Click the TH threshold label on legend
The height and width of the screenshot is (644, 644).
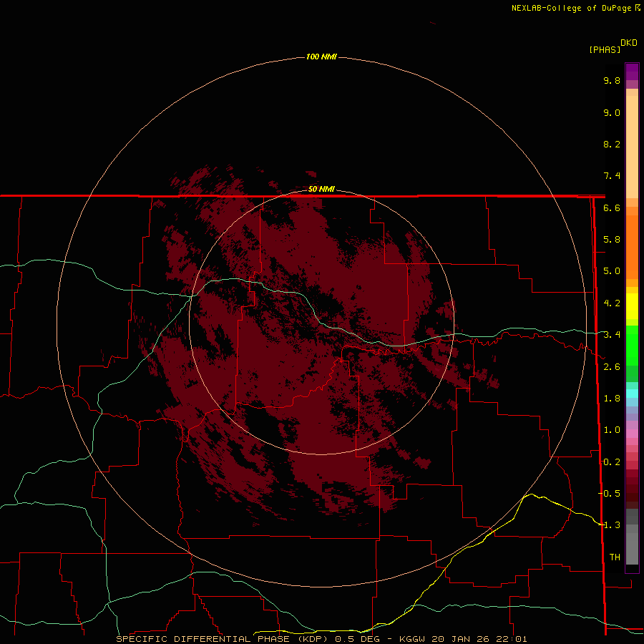click(615, 557)
